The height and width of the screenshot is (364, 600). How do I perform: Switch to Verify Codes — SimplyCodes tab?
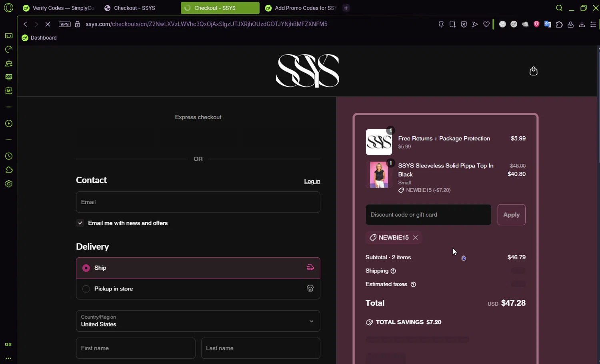click(59, 8)
